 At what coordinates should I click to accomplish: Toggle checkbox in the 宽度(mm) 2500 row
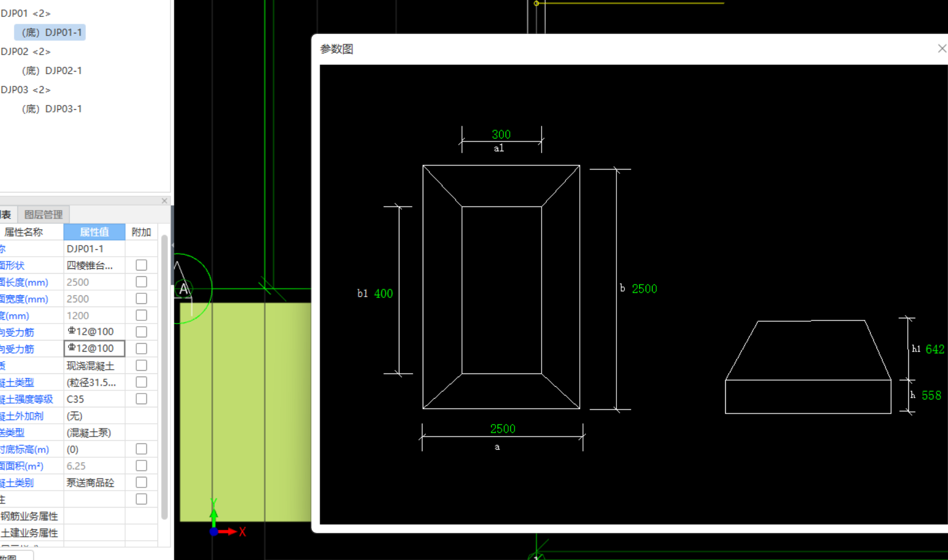point(141,299)
